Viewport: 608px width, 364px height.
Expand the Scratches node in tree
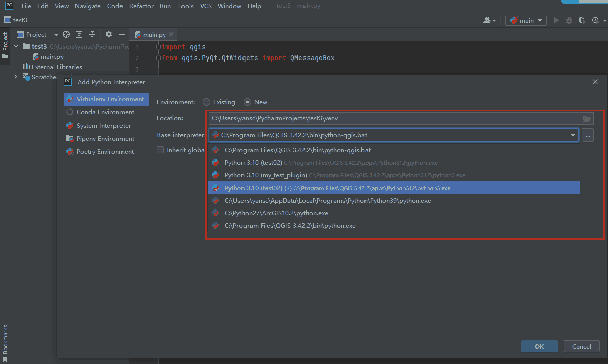(x=16, y=77)
